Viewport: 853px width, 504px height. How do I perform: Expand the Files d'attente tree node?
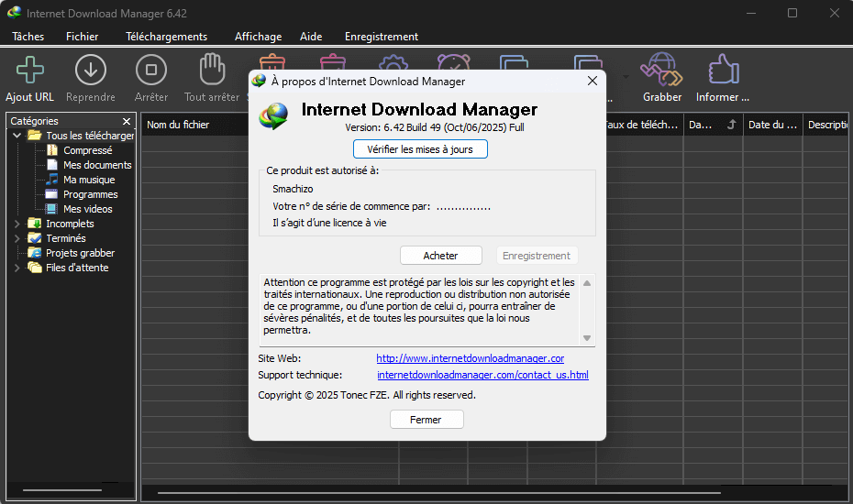click(17, 268)
